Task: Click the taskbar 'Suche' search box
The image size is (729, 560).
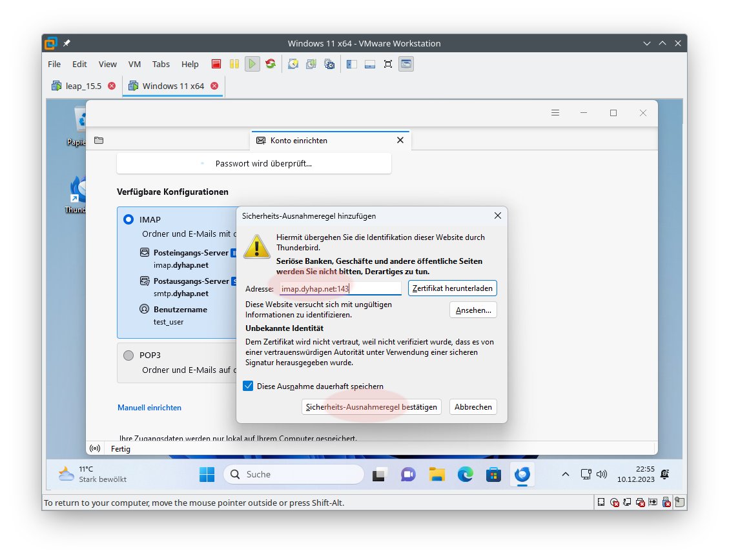Action: (294, 474)
